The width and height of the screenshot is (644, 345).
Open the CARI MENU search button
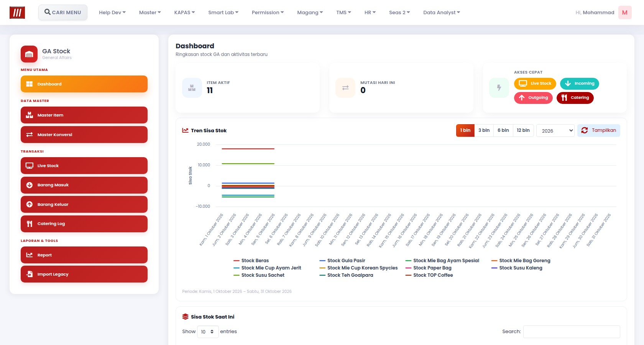(x=63, y=12)
